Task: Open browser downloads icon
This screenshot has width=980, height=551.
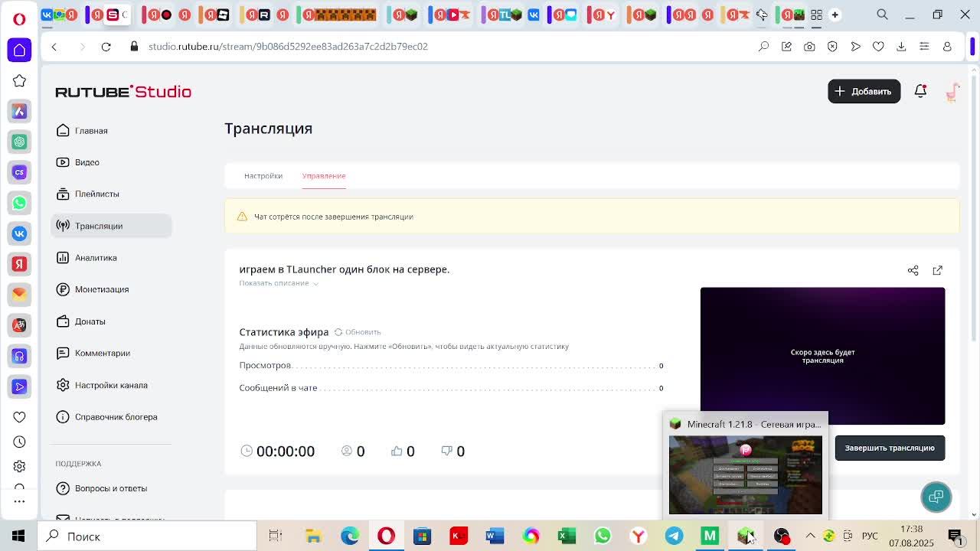Action: (901, 47)
